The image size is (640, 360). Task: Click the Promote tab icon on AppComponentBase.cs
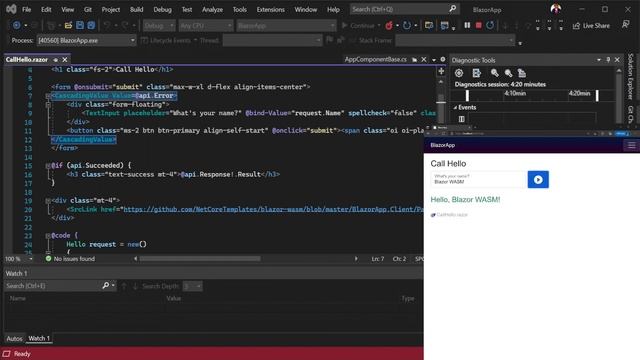(414, 60)
